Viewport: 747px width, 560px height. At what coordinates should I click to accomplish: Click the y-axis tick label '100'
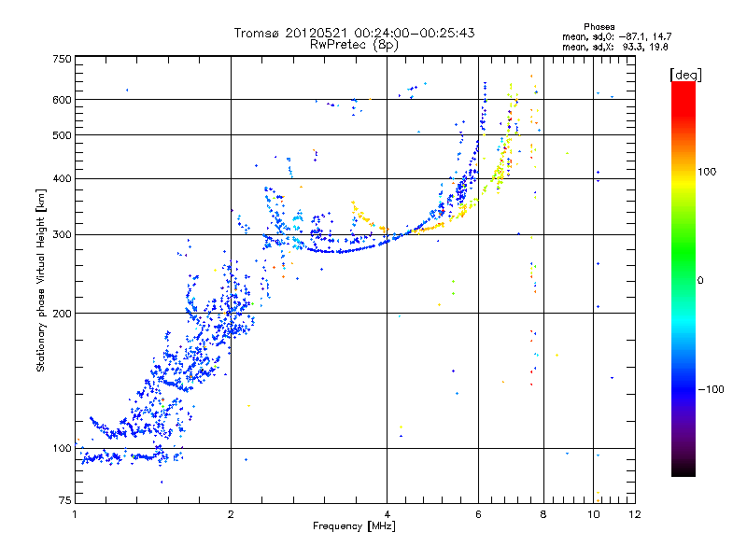point(62,449)
